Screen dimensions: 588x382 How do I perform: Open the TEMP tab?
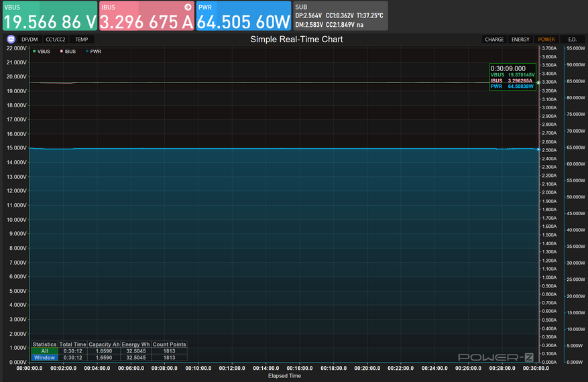pyautogui.click(x=81, y=40)
